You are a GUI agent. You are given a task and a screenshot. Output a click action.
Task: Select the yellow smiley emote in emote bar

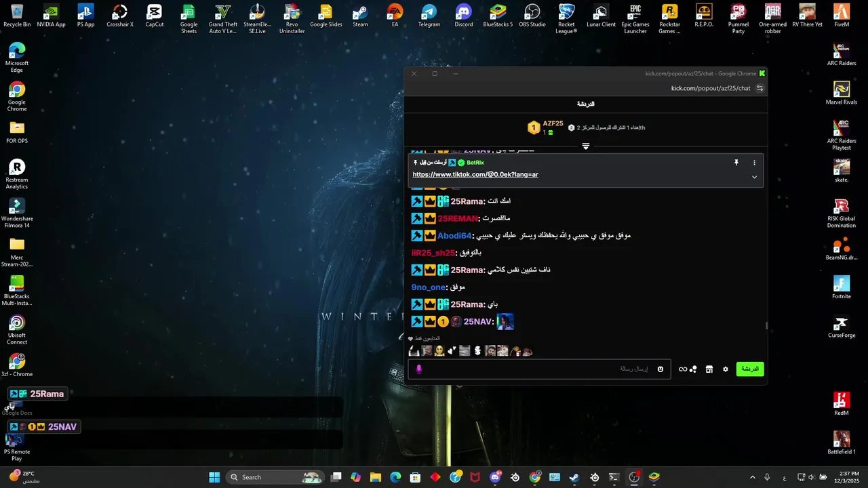tap(439, 350)
